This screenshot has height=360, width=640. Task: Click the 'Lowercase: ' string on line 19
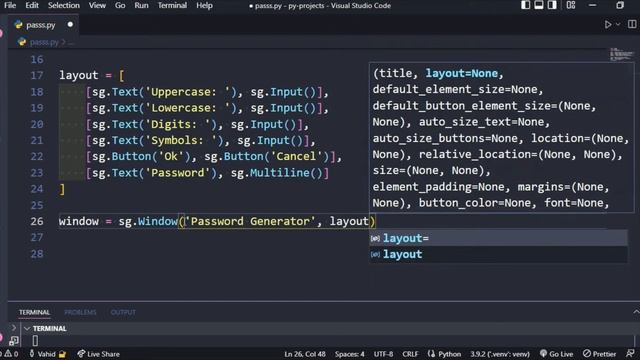[x=187, y=108]
